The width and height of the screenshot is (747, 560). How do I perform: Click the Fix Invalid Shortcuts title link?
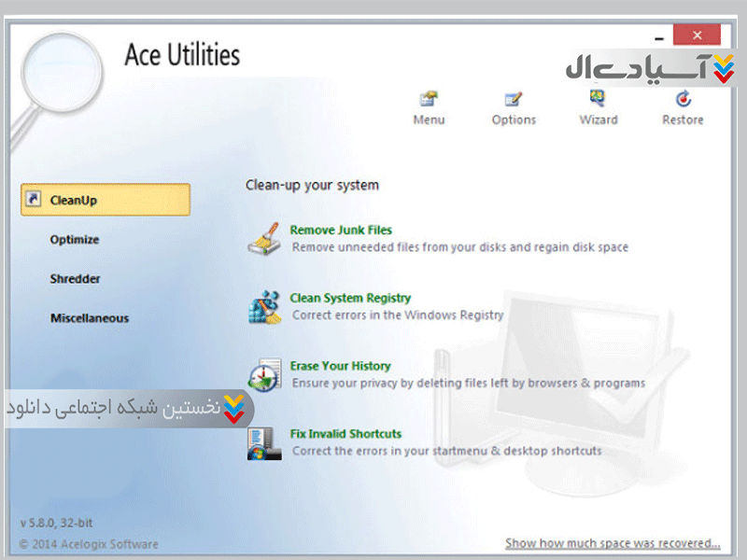[x=345, y=434]
